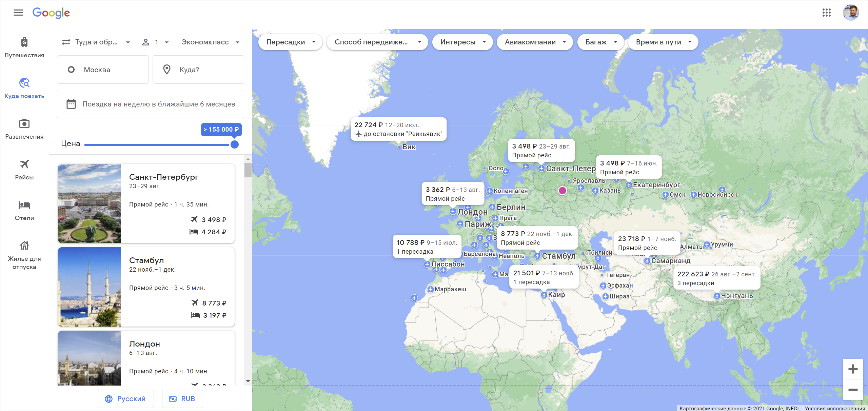
Task: Click the Вик map point
Action: (399, 147)
